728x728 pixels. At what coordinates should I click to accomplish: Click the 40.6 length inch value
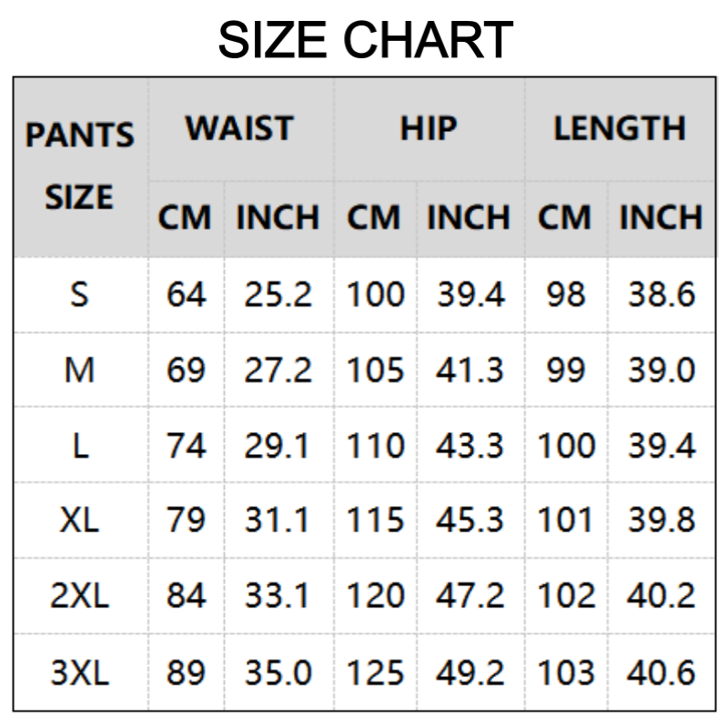[661, 672]
